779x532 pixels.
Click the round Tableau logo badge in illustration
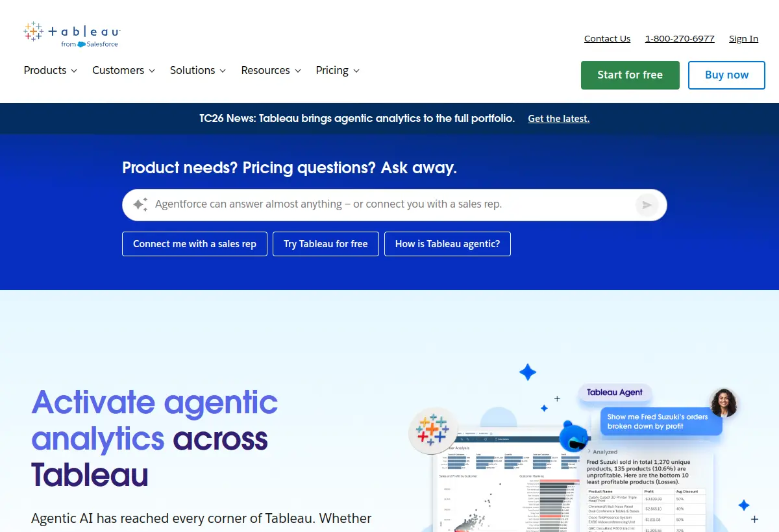[433, 429]
